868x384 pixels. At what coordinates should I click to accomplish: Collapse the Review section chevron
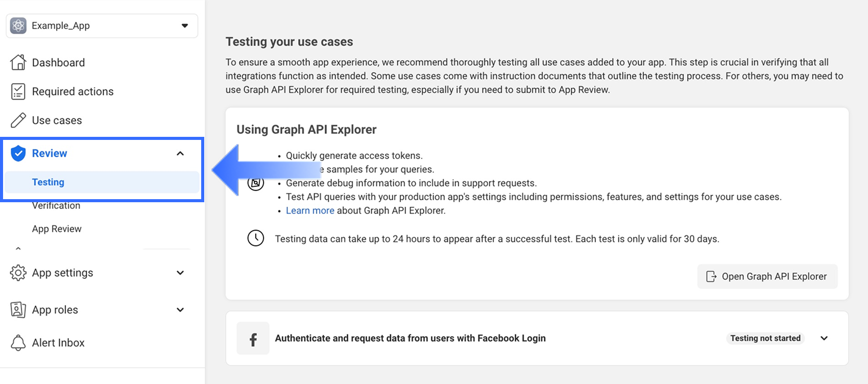tap(180, 153)
